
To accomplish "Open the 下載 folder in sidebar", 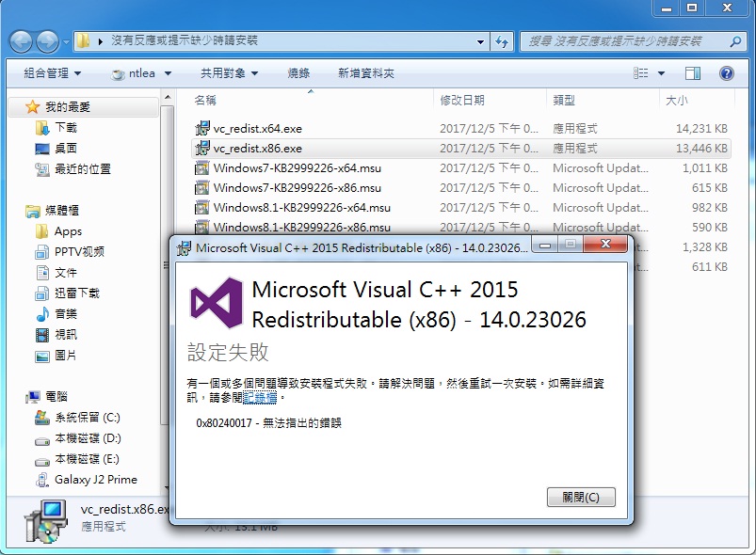I will coord(66,128).
